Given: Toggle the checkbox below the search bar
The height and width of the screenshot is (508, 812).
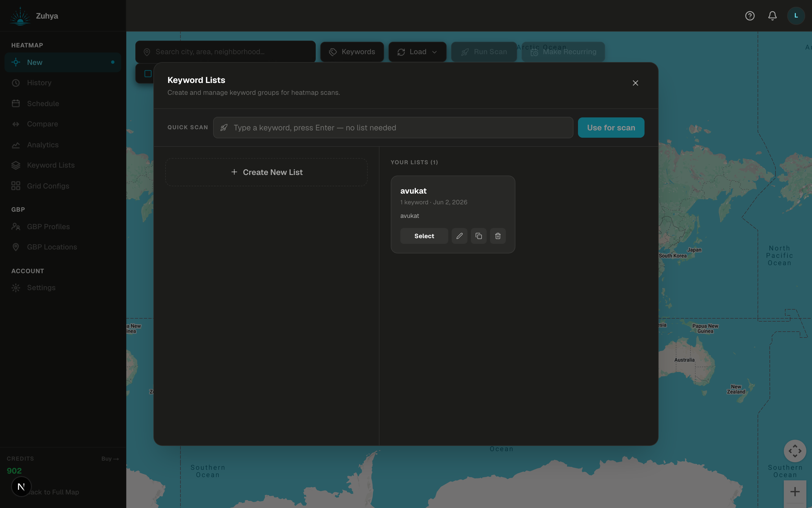Looking at the screenshot, I should [x=148, y=74].
